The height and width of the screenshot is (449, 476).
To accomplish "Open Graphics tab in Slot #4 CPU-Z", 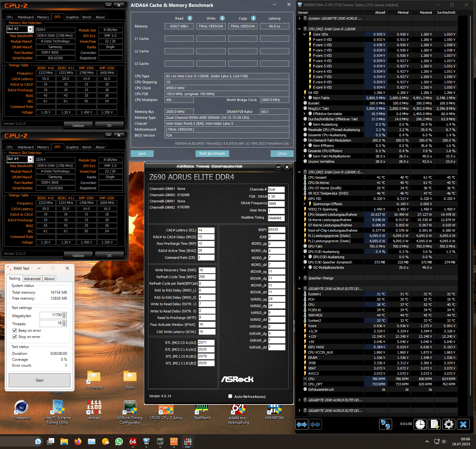I will [x=72, y=147].
